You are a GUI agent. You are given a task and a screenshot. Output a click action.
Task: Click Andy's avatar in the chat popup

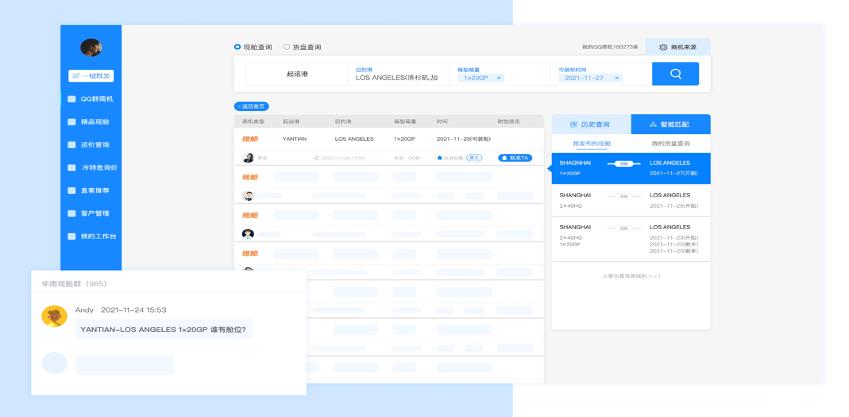coord(54,316)
